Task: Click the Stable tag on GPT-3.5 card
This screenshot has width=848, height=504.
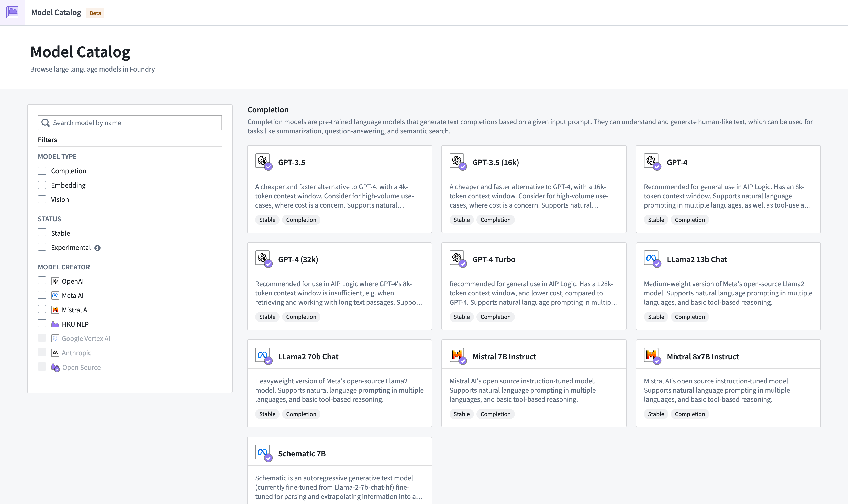Action: click(267, 220)
